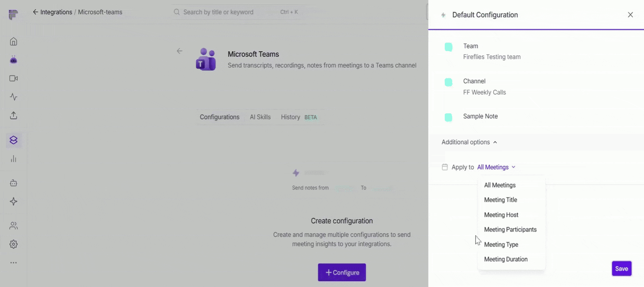
Task: Open the Home icon in sidebar
Action: (x=13, y=42)
